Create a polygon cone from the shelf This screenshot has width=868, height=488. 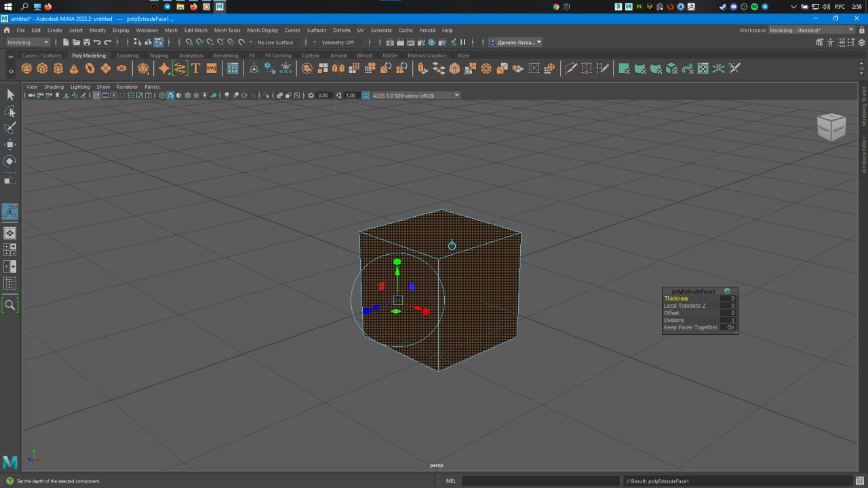click(x=74, y=68)
